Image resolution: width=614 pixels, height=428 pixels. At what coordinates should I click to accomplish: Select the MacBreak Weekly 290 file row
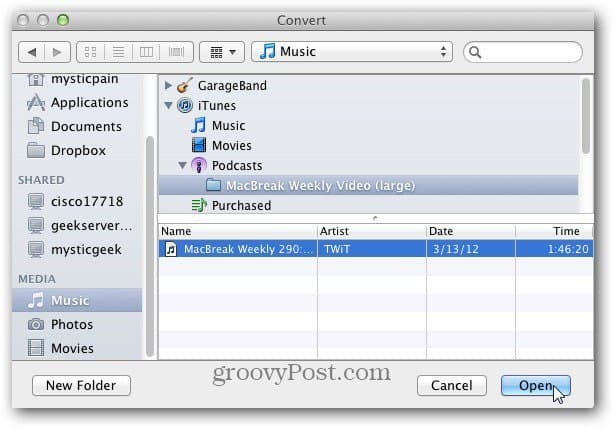[376, 249]
